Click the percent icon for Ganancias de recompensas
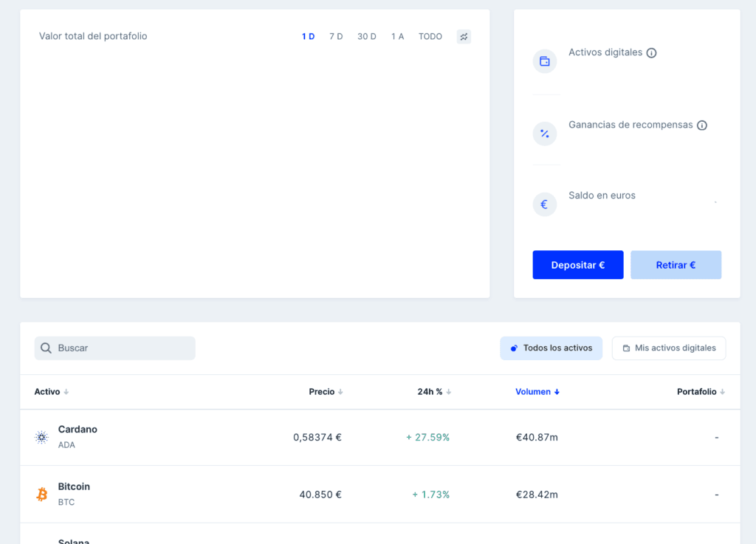The image size is (756, 544). (545, 134)
